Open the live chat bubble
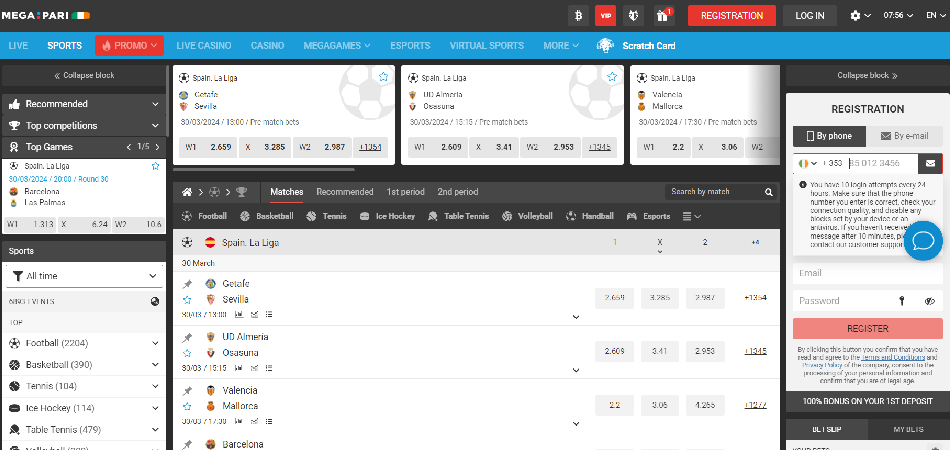Image resolution: width=950 pixels, height=450 pixels. [923, 241]
